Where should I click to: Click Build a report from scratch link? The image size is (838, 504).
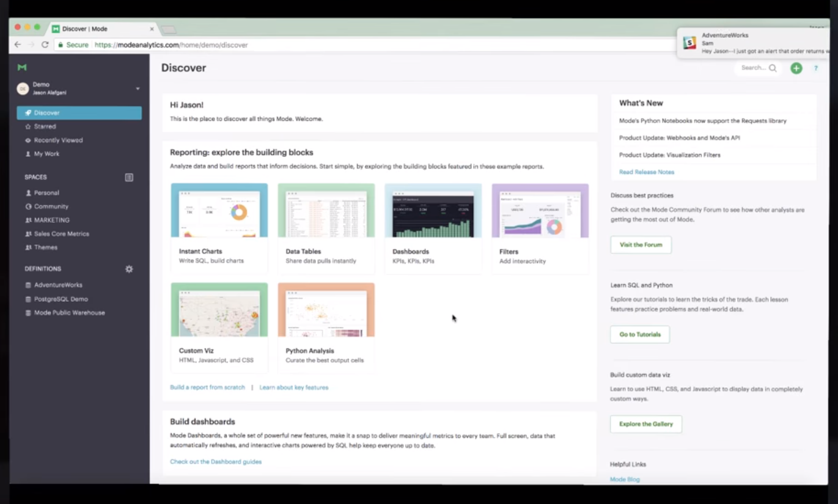(207, 387)
